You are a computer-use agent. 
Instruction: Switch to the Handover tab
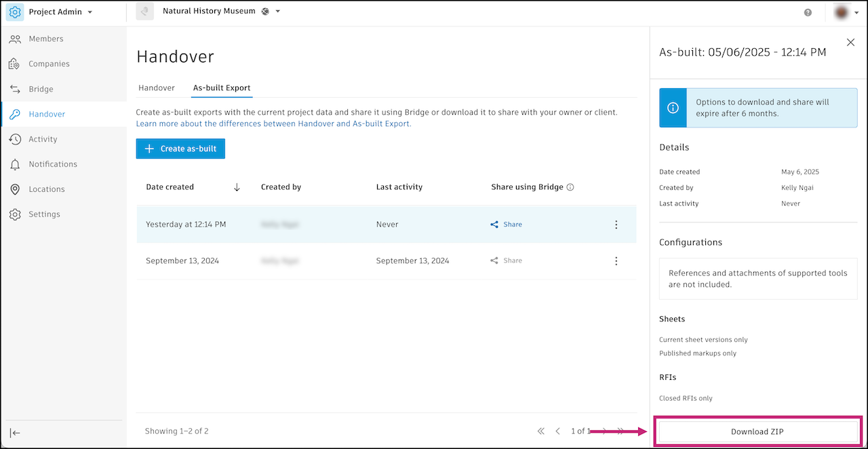(x=157, y=88)
